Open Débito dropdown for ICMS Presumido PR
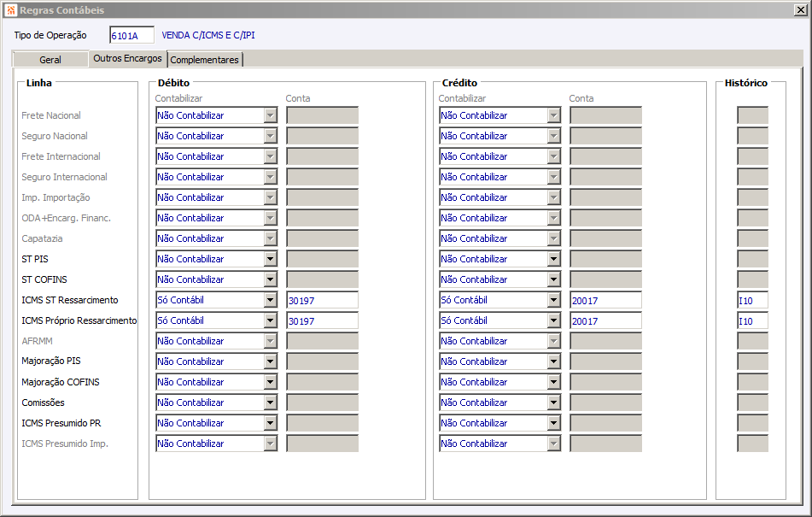Screen dimensions: 812x517 pyautogui.click(x=271, y=423)
